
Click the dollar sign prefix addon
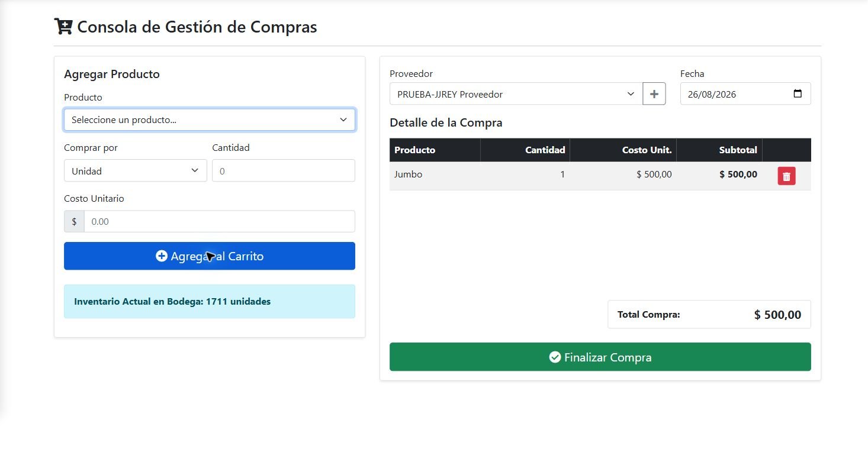74,221
